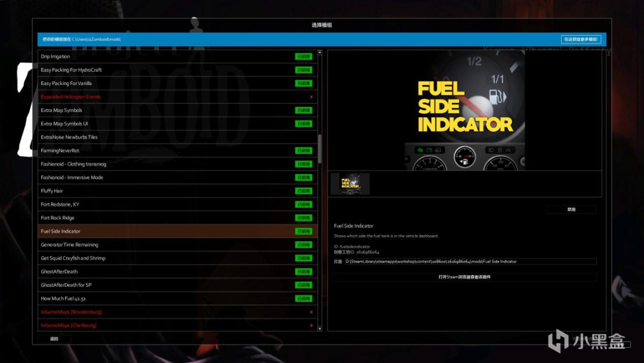The image size is (644, 363).
Task: Click the mod list scroll down arrow
Action: click(x=320, y=329)
